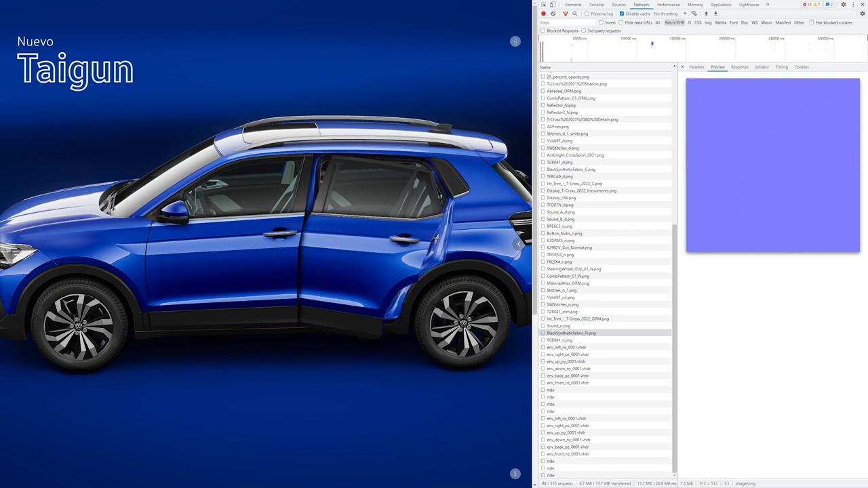Open Network panel settings gear
Screen dimensions: 868x488
(x=863, y=14)
